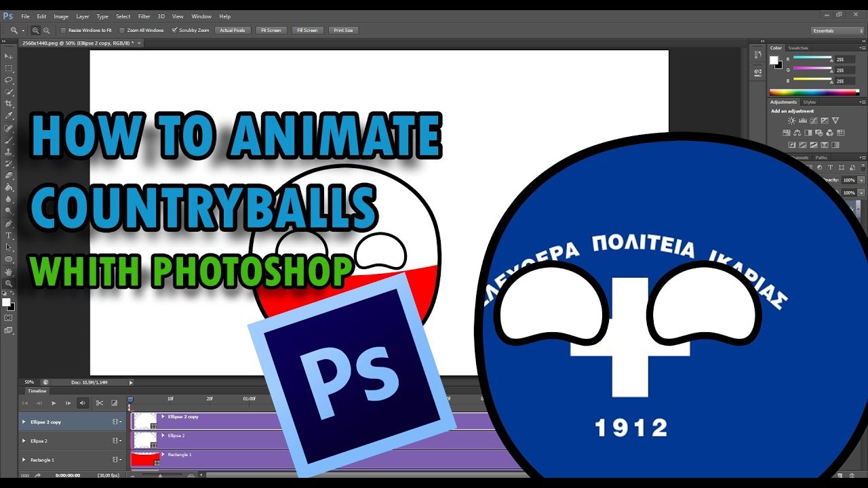Select the Rectangular Marquee tool
The height and width of the screenshot is (488, 868).
(x=9, y=68)
